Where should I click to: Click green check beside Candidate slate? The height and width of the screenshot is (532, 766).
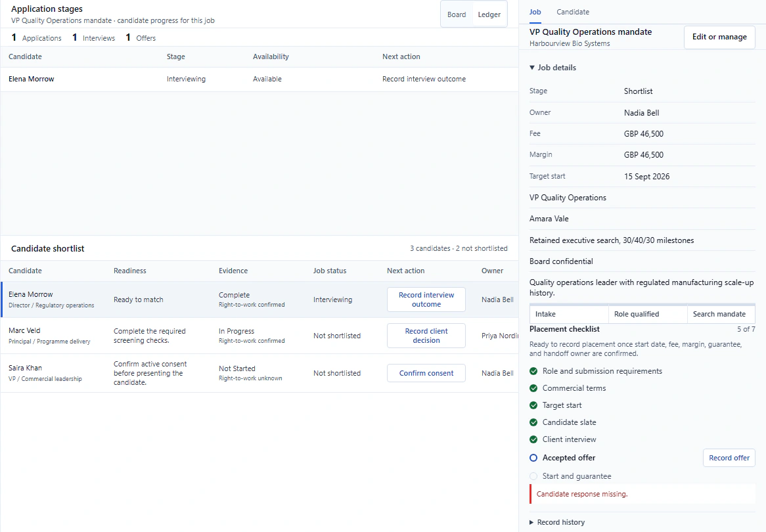point(533,422)
